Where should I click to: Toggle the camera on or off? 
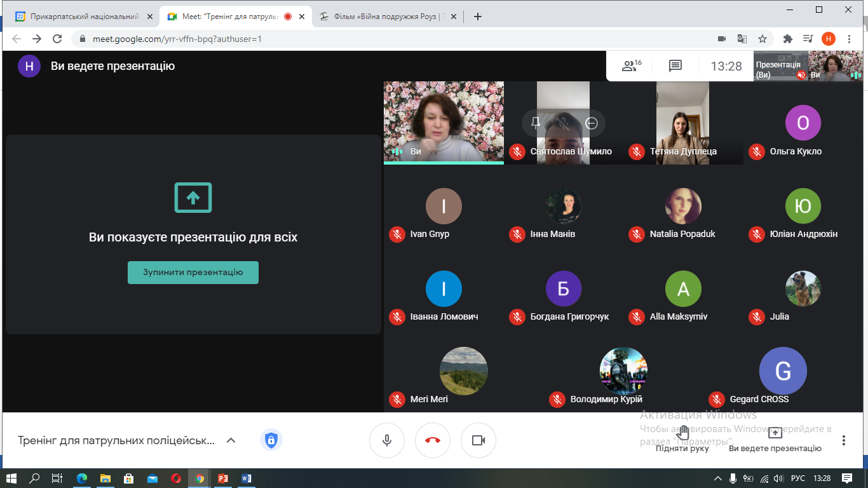478,440
